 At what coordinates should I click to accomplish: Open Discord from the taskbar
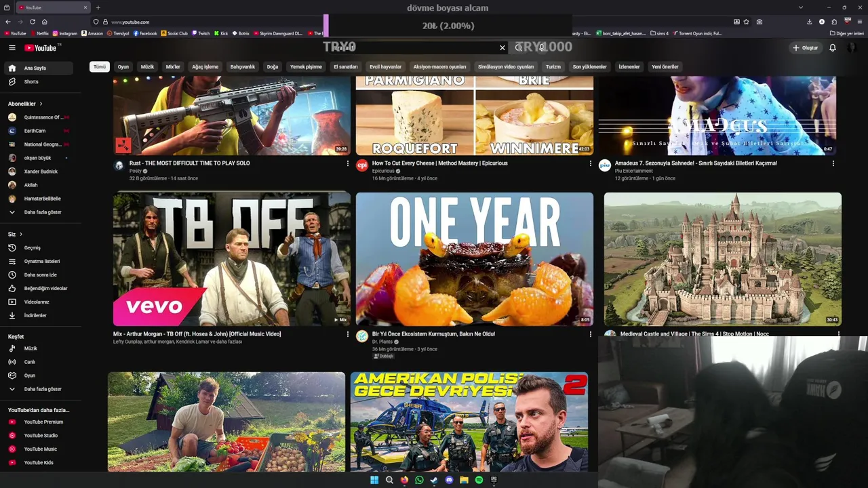click(449, 480)
